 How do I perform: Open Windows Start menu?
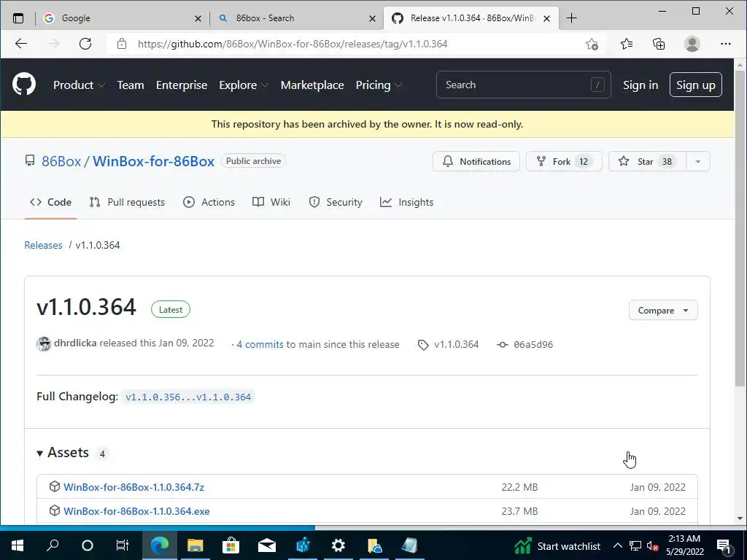coord(18,545)
